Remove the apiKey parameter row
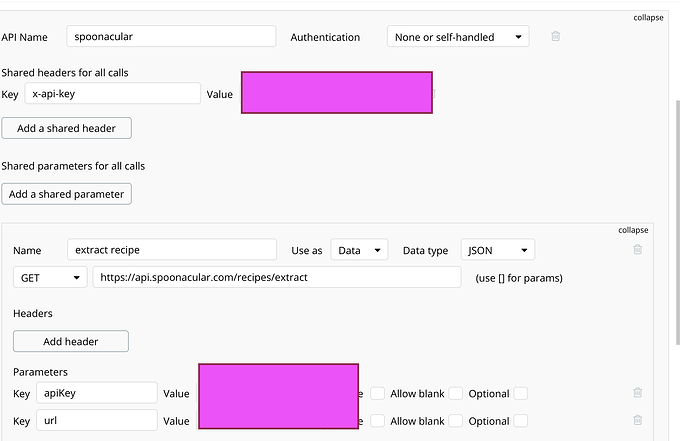Image resolution: width=690 pixels, height=441 pixels. click(637, 394)
